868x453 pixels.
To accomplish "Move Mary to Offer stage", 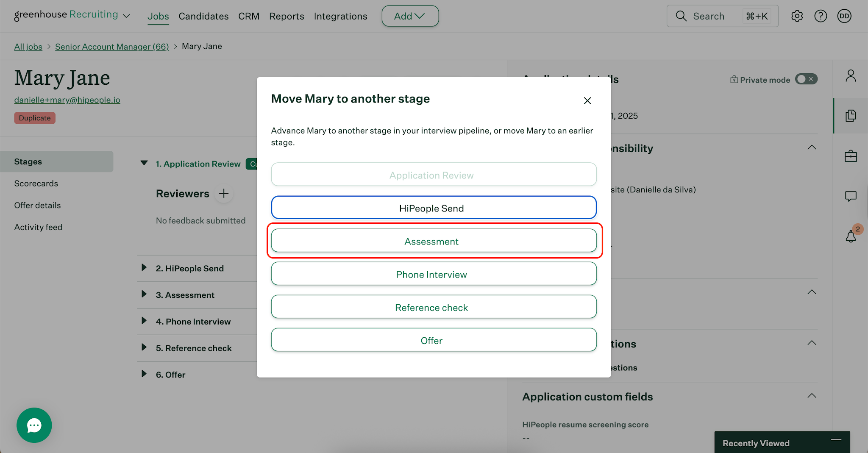I will (x=434, y=340).
